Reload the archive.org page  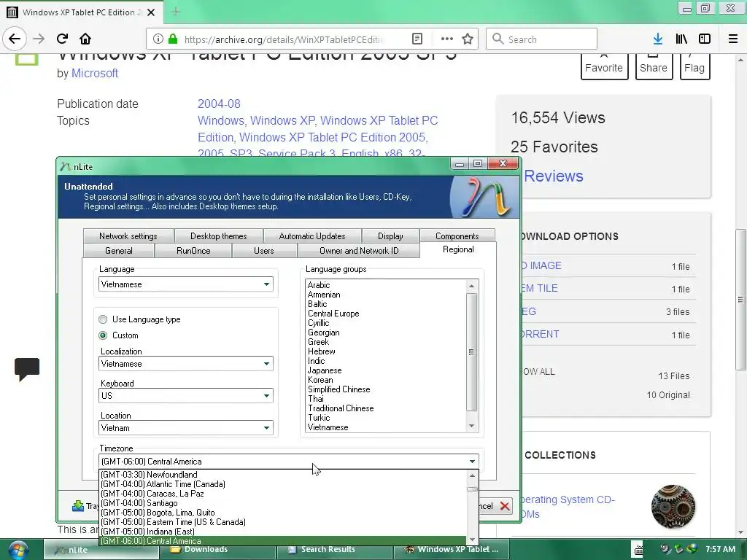pyautogui.click(x=63, y=39)
